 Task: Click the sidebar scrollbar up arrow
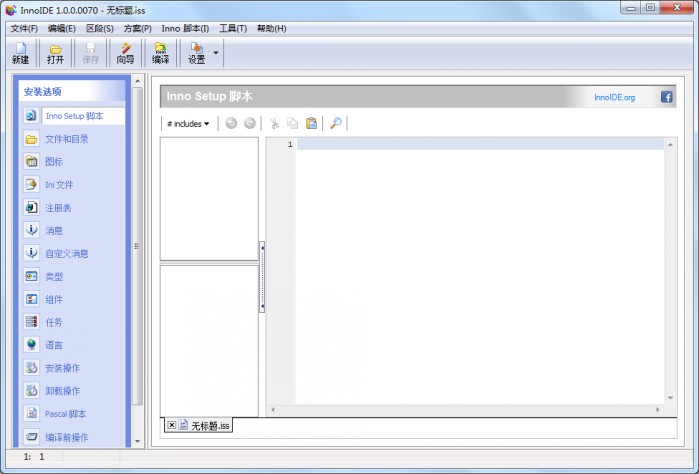coord(137,81)
